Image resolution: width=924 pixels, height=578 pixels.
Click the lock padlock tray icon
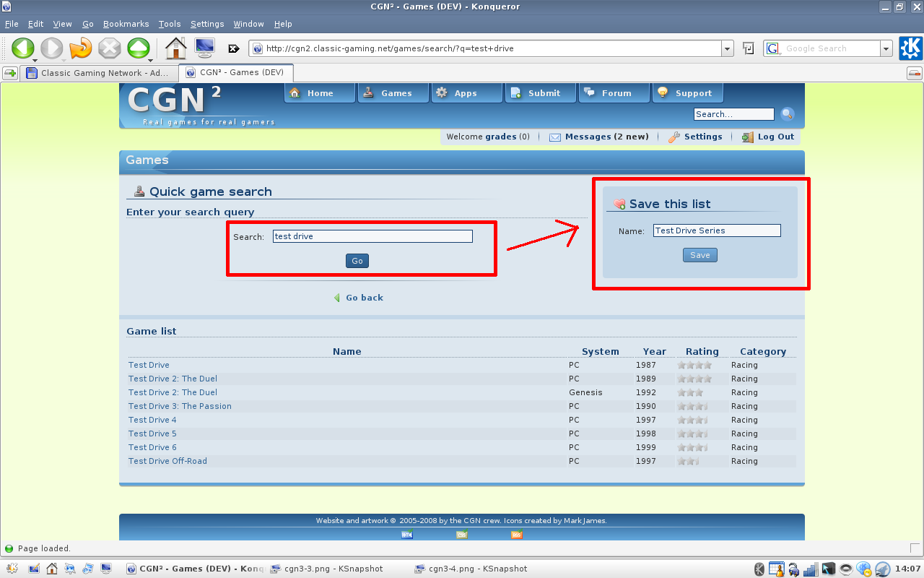794,569
